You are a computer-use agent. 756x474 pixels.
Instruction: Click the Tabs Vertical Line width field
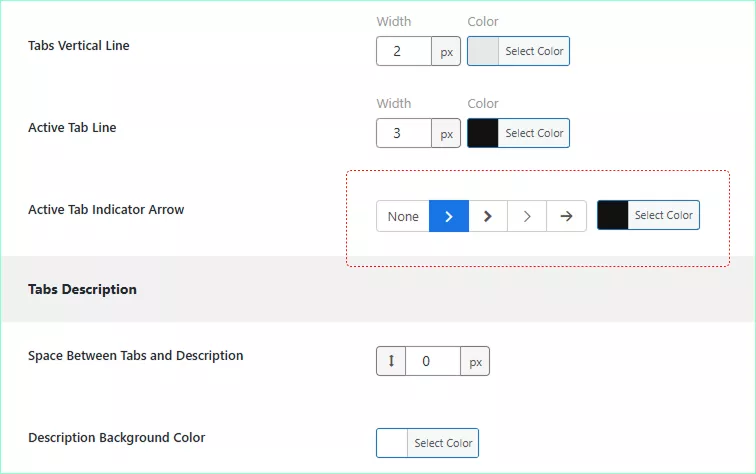[404, 51]
